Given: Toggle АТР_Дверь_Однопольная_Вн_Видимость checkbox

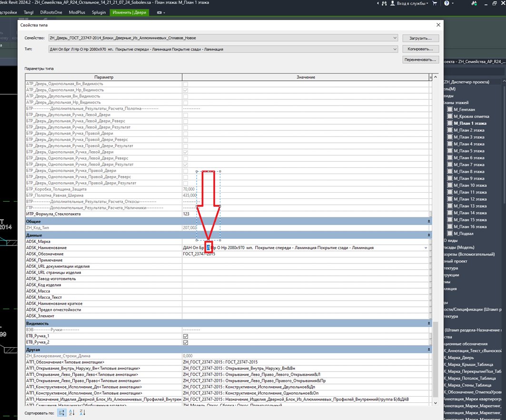Looking at the screenshot, I should [x=186, y=84].
